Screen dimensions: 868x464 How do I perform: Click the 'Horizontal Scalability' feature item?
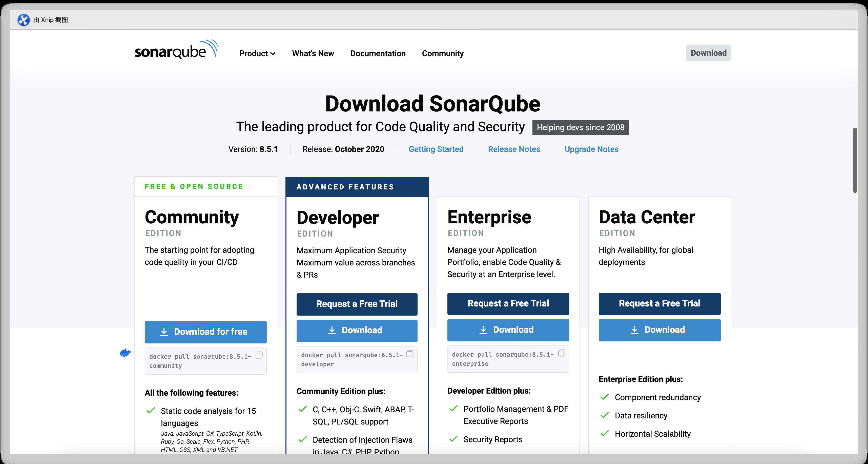[652, 434]
